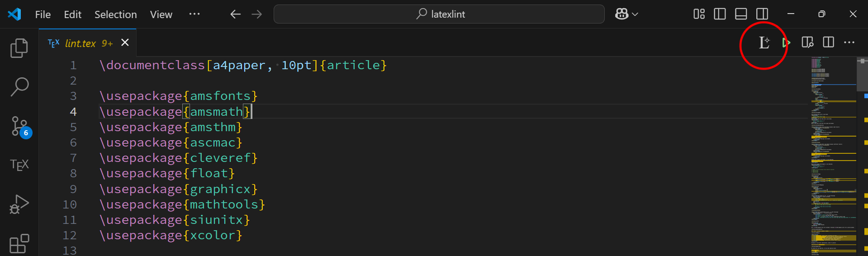Screen dimensions: 868x256
Task: Open the Explorer view in activity bar
Action: point(19,48)
